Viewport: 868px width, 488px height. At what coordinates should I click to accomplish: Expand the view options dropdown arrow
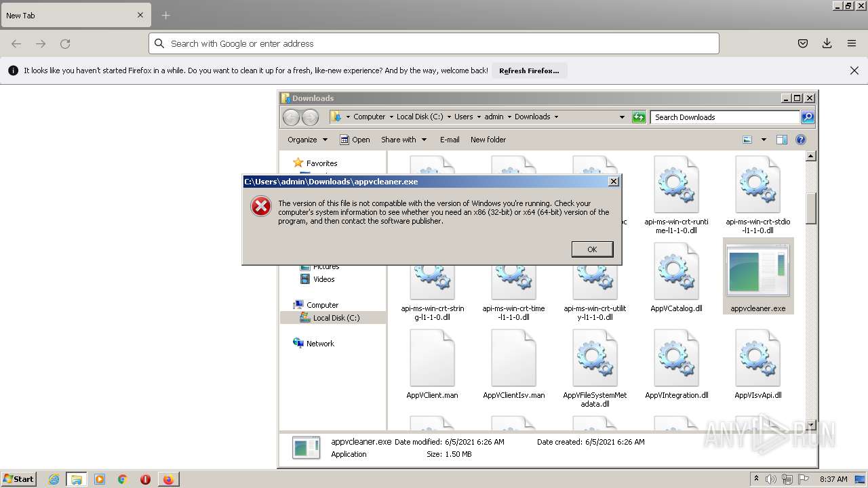764,140
